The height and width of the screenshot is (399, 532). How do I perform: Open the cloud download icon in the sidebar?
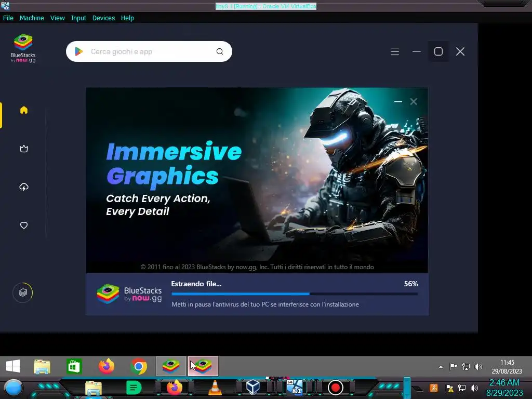(x=24, y=187)
